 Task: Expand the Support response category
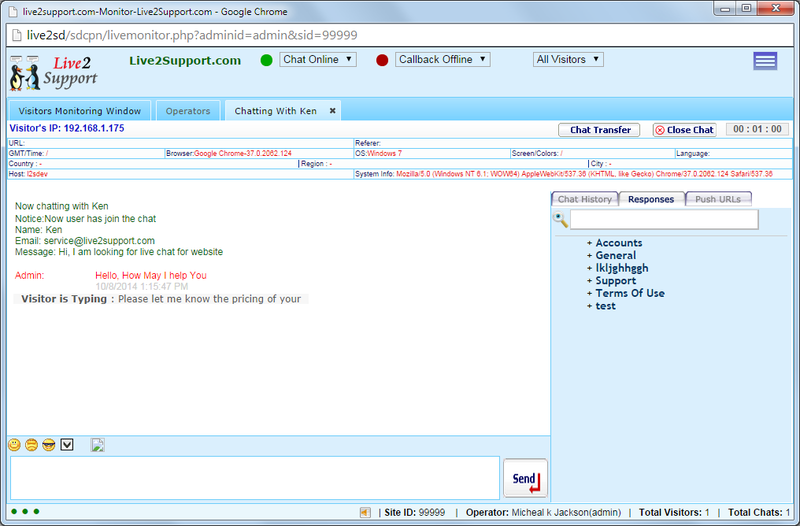point(611,281)
